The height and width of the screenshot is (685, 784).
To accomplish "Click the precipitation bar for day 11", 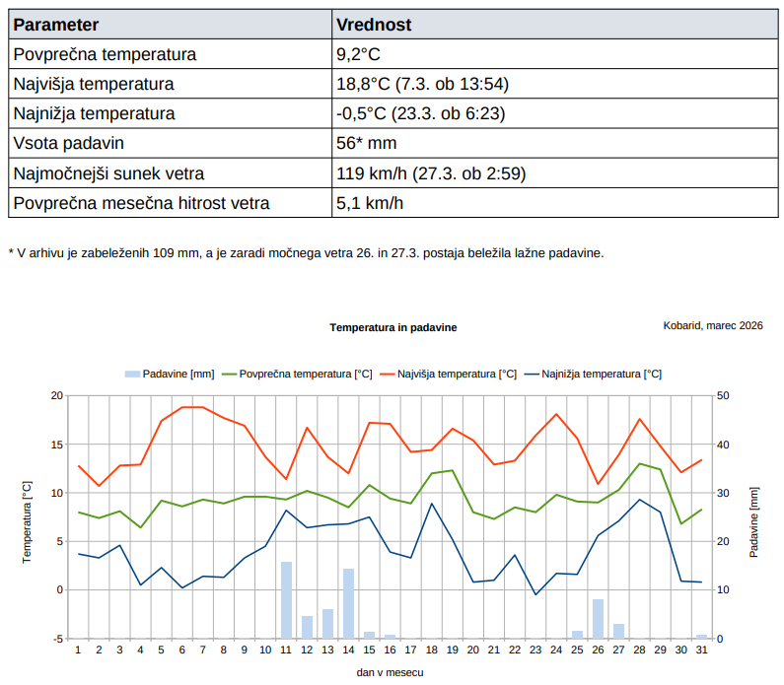I will click(286, 599).
